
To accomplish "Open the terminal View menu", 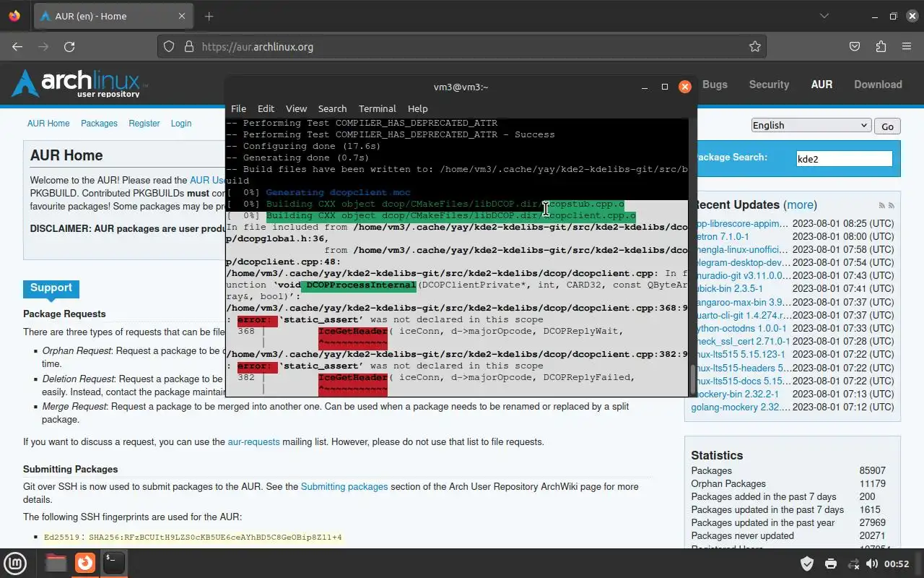I will point(296,108).
